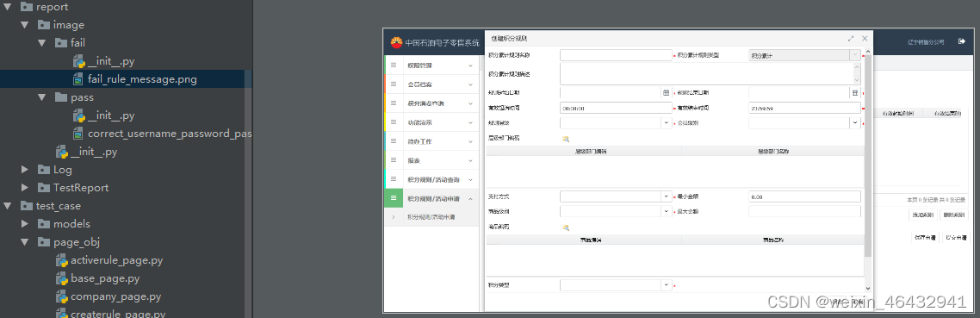Click the 最大金额 input field
This screenshot has width=980, height=318.
point(805,212)
